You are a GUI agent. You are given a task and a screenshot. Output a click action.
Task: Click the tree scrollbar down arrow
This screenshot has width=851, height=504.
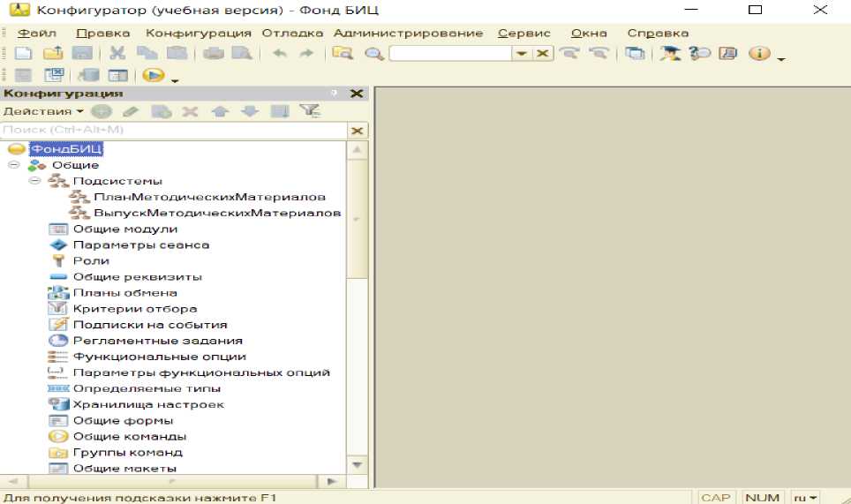357,464
